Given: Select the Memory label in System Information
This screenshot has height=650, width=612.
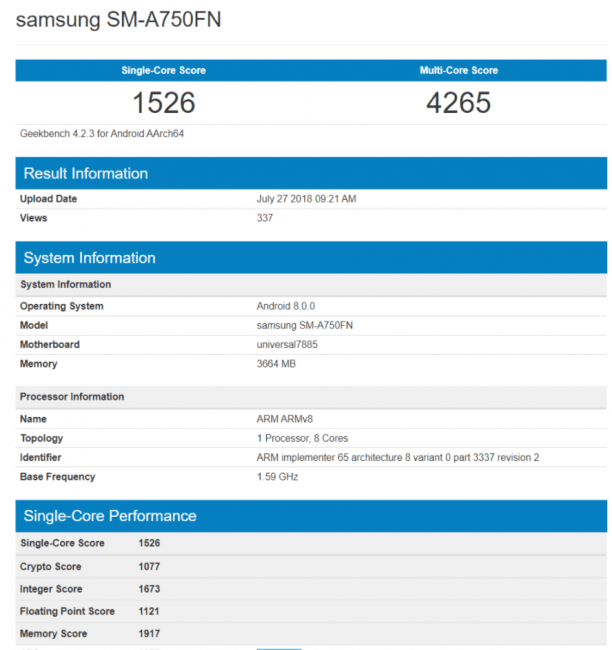Looking at the screenshot, I should 38,364.
